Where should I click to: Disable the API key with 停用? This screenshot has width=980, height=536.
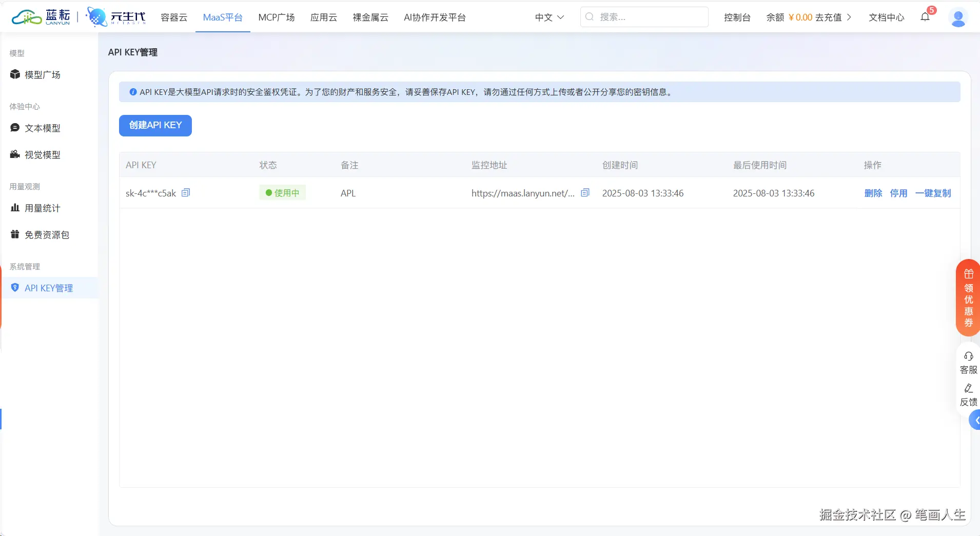(x=900, y=193)
